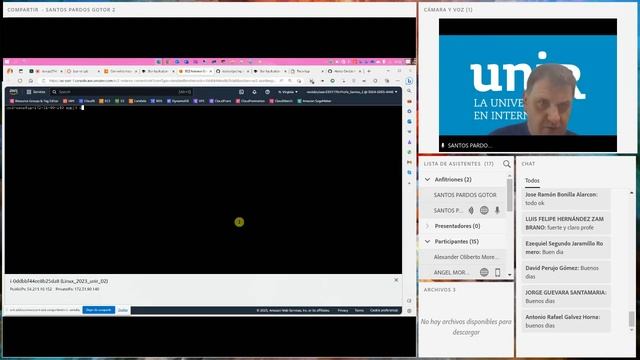
Task: Collapse the Anfitriones (2) group
Action: [x=427, y=180]
